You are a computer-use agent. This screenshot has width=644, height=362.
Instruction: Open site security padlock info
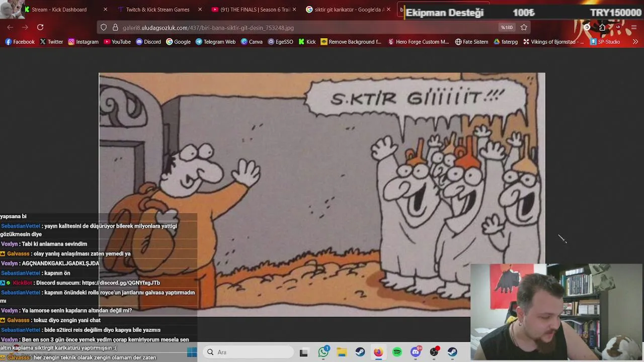(x=115, y=28)
